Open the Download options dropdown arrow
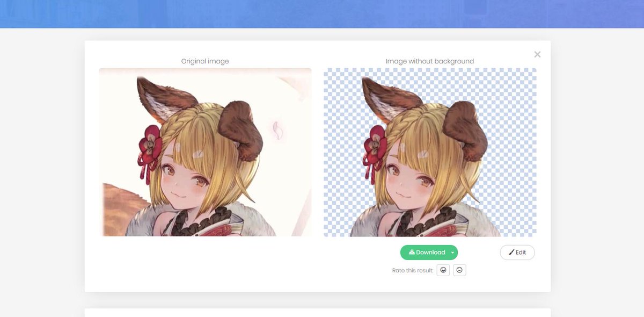 453,253
